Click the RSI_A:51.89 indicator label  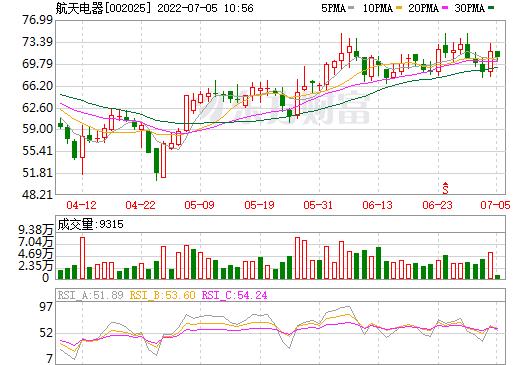click(91, 295)
